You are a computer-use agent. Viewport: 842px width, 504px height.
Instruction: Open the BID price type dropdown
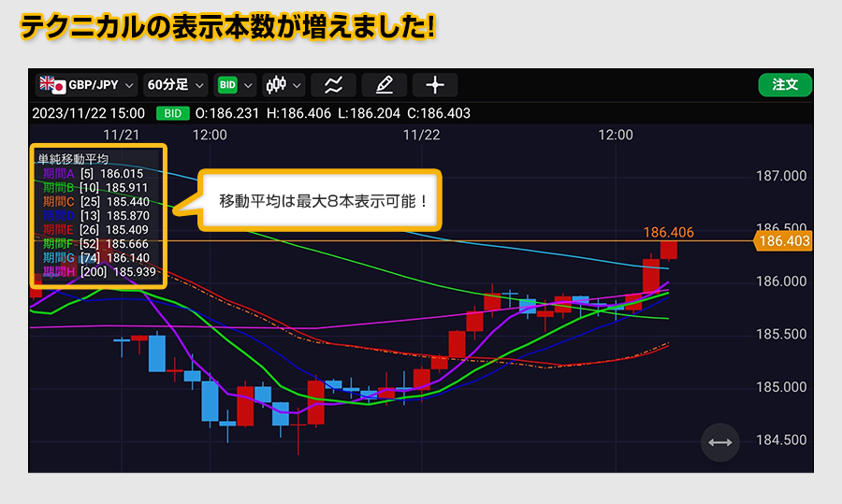click(x=235, y=85)
